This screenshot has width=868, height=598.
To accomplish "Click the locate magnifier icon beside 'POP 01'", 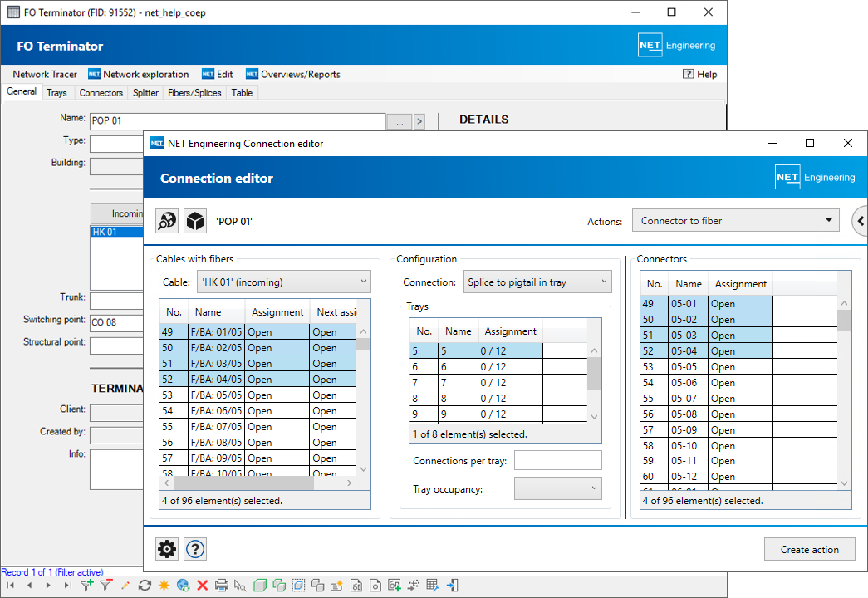I will click(x=167, y=221).
